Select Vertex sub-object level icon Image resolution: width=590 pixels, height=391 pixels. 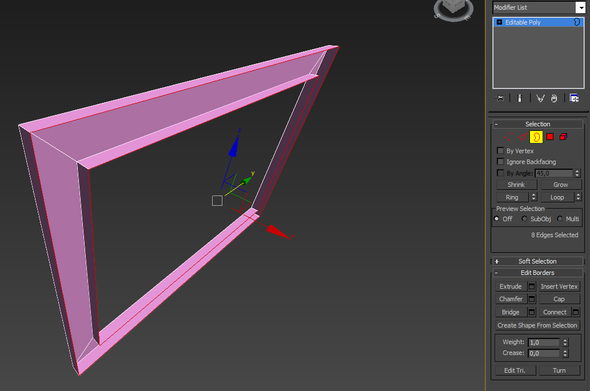coord(509,137)
